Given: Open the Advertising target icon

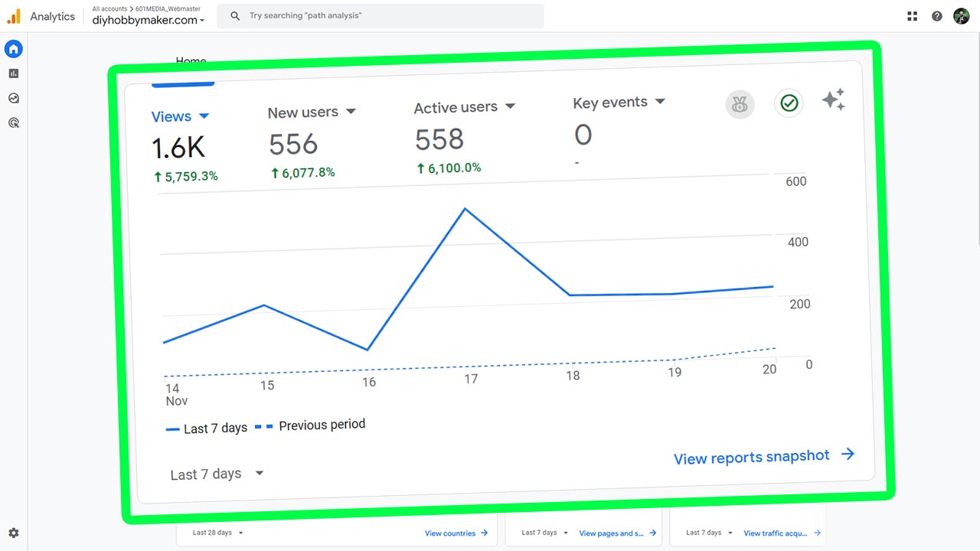Looking at the screenshot, I should tap(13, 122).
